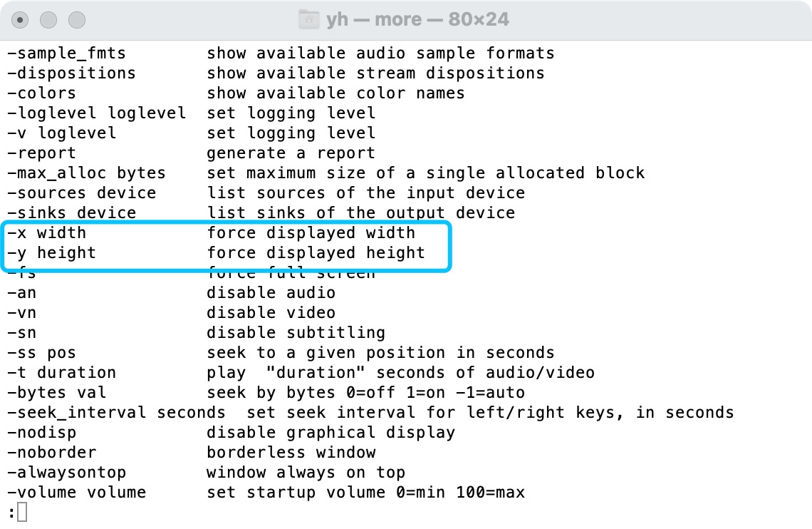
Task: Click the '-dispositions' option line
Action: click(x=71, y=73)
